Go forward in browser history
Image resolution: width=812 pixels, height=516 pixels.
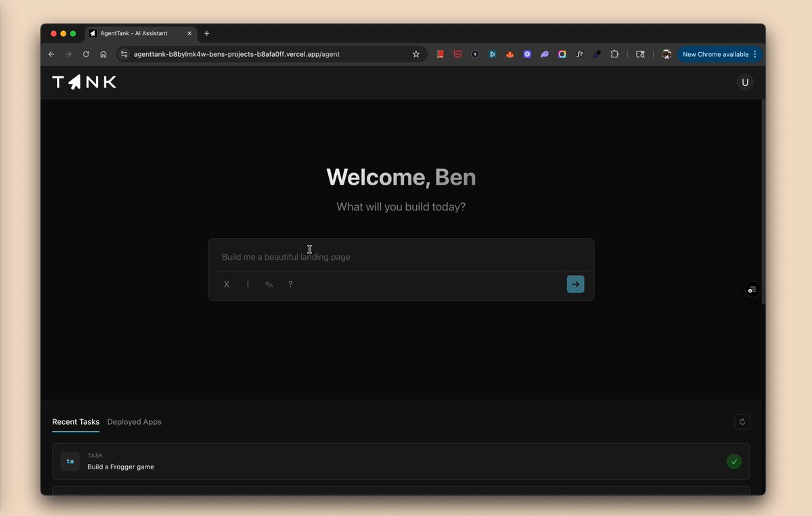(x=68, y=54)
